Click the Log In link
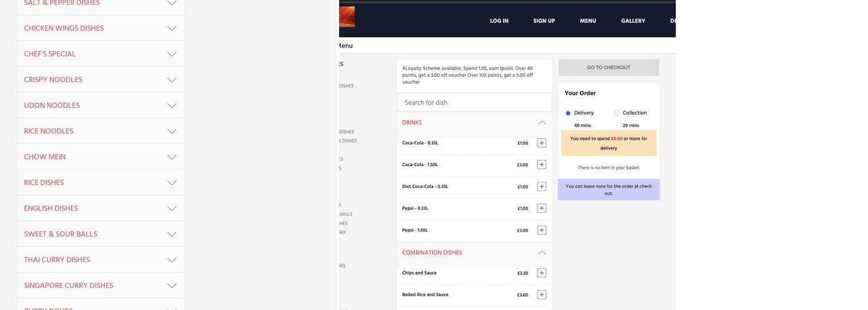This screenshot has width=868, height=310. coord(499,21)
